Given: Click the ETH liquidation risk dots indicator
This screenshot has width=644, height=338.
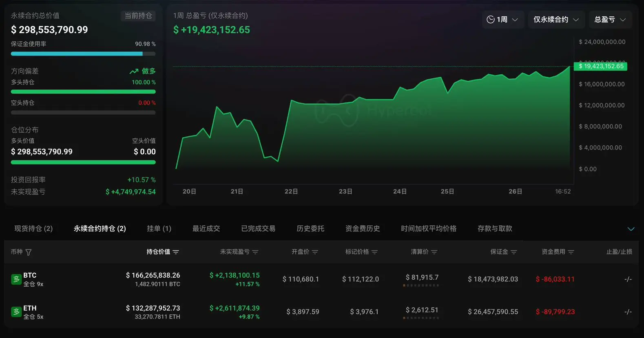Looking at the screenshot, I should 421,318.
